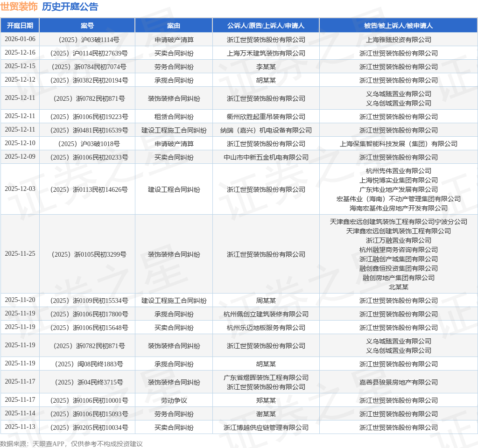This screenshot has width=478, height=448.
Task: Click defendant 杭州隽伟置业有限公司
Action: 399,171
